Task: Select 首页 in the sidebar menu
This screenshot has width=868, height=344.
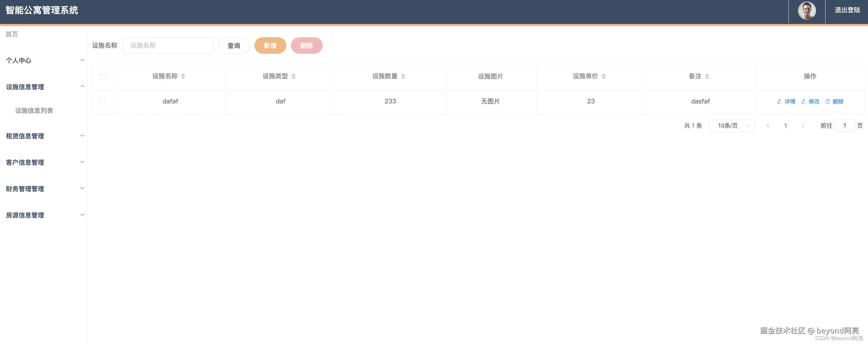Action: tap(11, 34)
